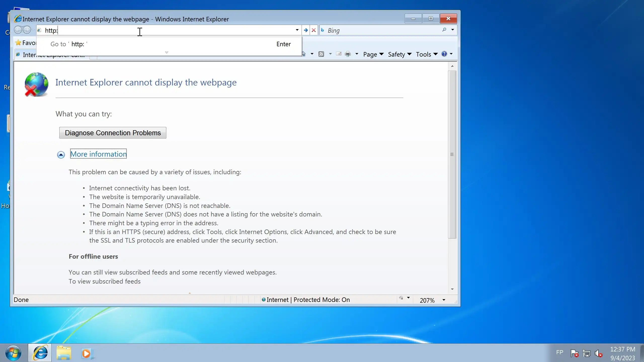
Task: Click inside the Bing search box
Action: [382, 30]
